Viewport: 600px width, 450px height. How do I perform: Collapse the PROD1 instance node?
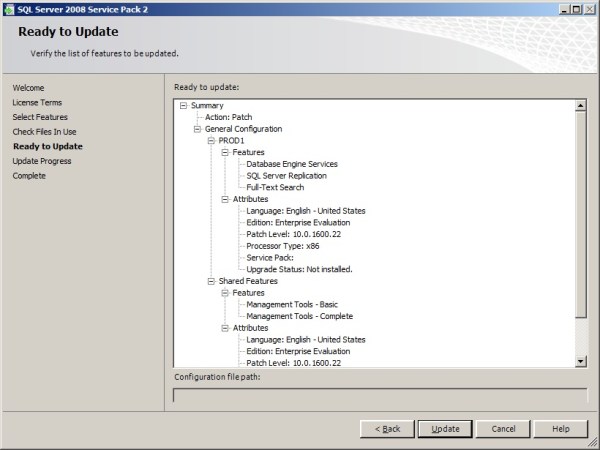click(x=211, y=141)
